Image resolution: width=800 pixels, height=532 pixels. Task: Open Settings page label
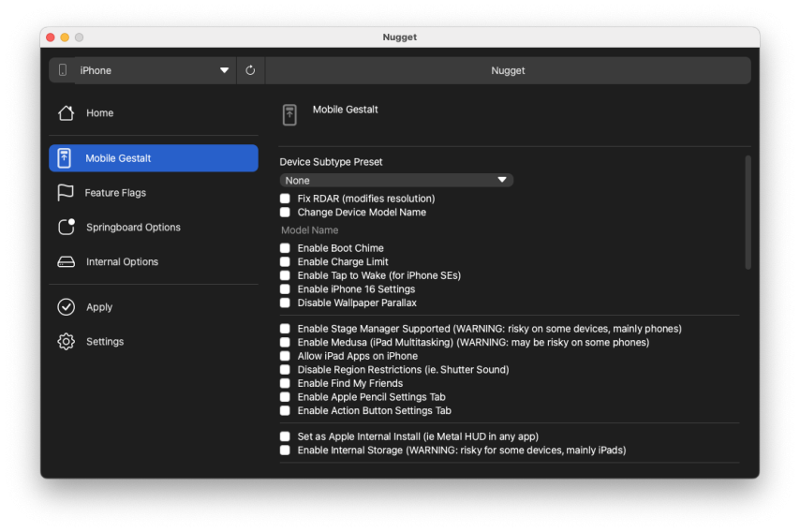click(105, 341)
